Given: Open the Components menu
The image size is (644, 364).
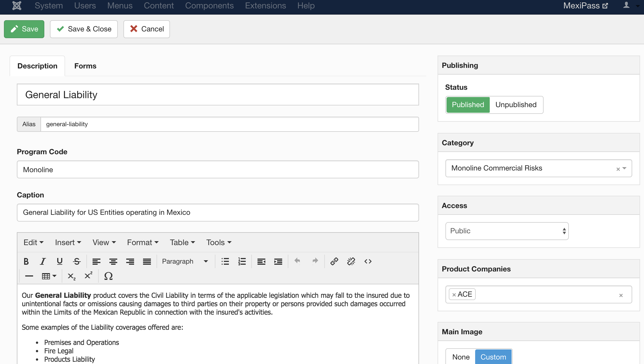Looking at the screenshot, I should [209, 6].
